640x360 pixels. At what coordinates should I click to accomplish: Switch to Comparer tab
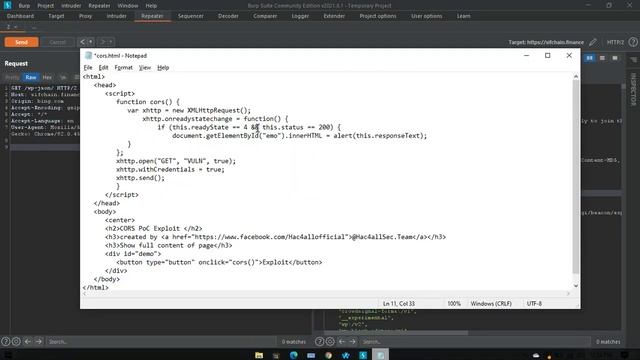265,16
